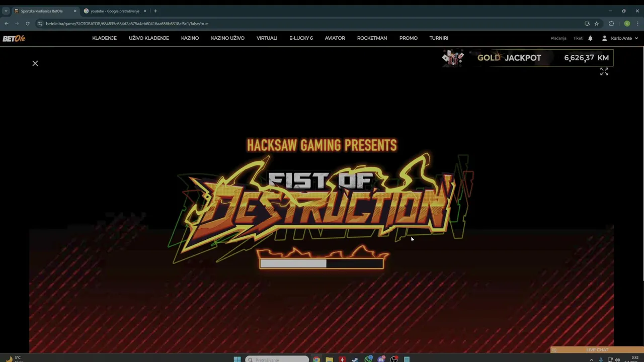Open the browser extensions menu
This screenshot has height=362, width=644.
[x=611, y=24]
